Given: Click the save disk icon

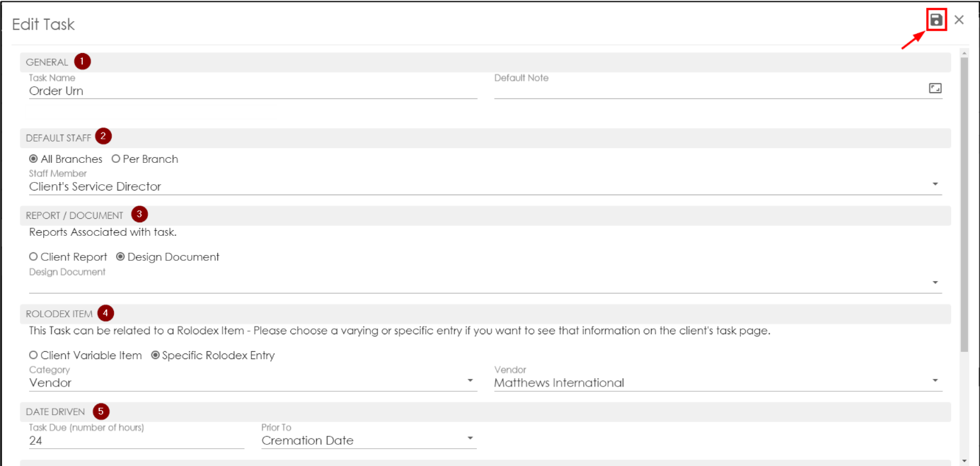Looking at the screenshot, I should [x=936, y=20].
